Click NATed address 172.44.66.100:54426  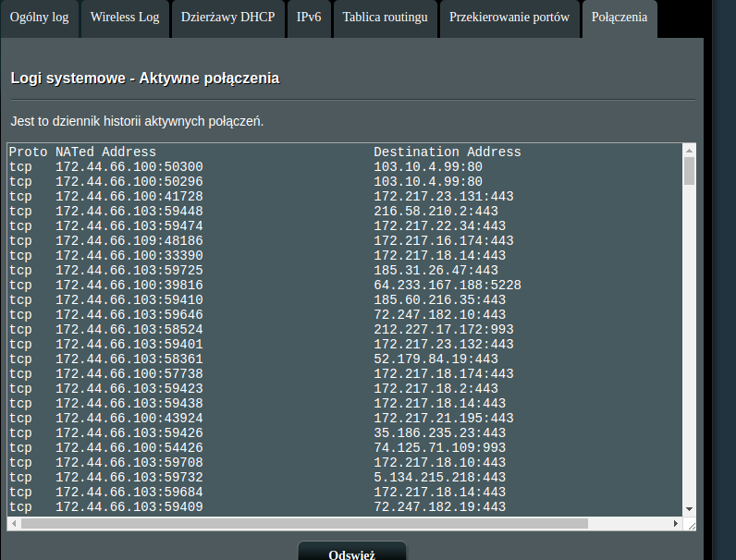click(129, 447)
